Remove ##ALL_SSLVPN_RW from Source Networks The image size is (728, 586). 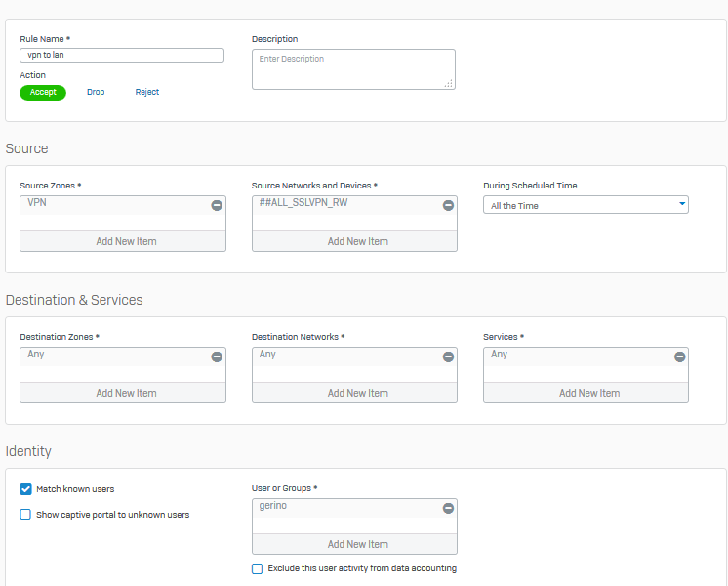pos(448,205)
